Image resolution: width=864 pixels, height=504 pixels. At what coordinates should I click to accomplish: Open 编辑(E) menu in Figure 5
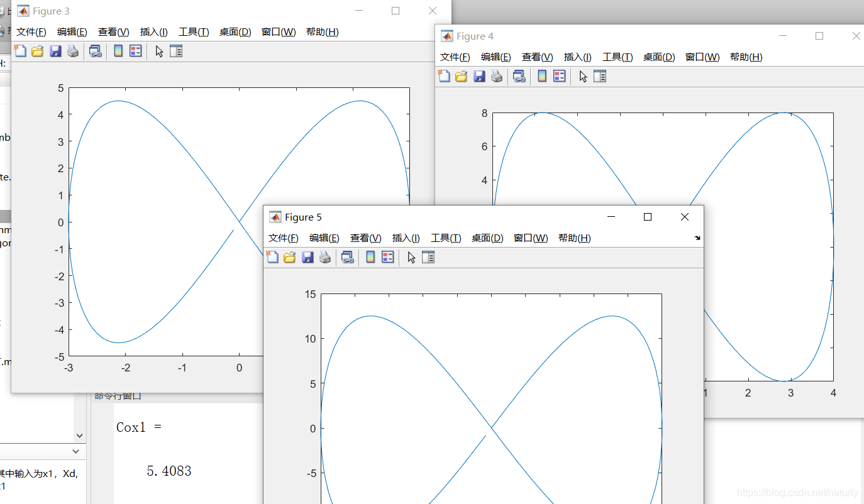point(324,238)
